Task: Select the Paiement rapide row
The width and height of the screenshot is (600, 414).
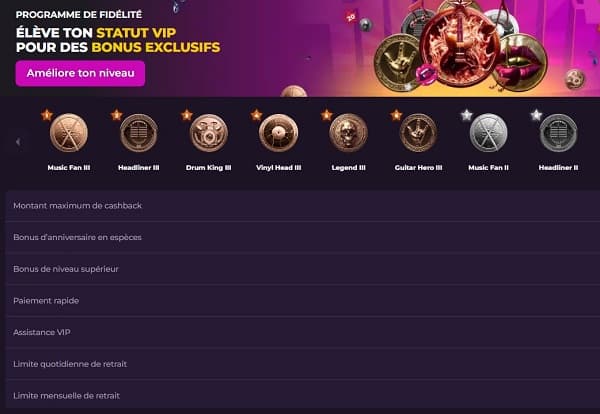Action: point(303,301)
